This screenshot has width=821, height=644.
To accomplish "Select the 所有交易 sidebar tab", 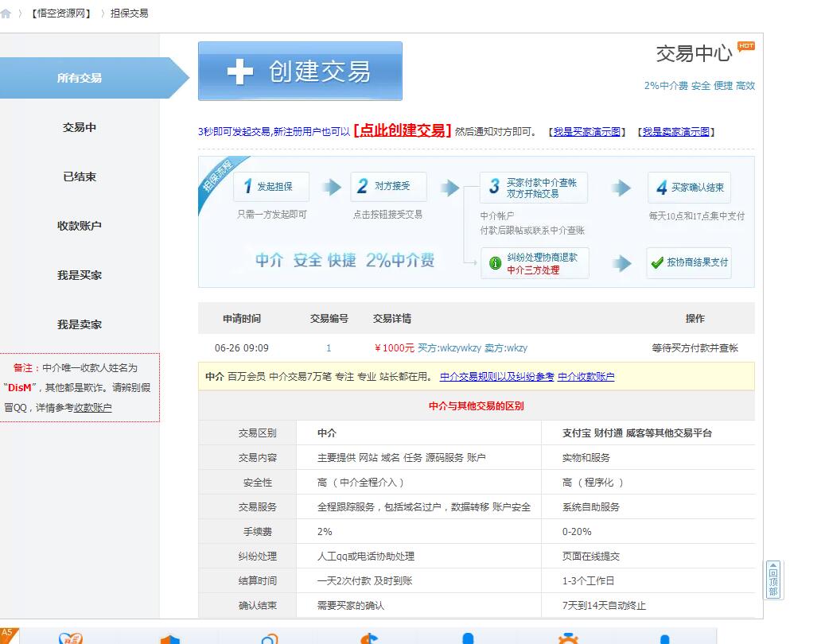I will (x=80, y=78).
